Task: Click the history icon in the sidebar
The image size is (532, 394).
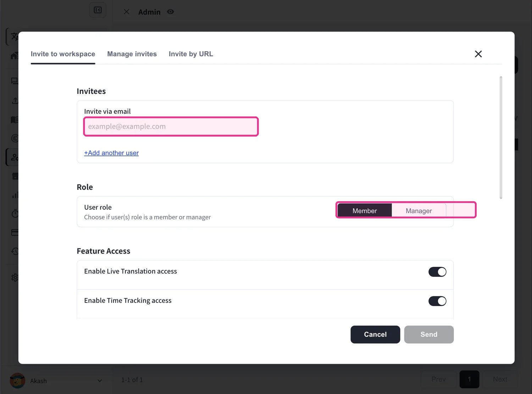Action: tap(15, 251)
